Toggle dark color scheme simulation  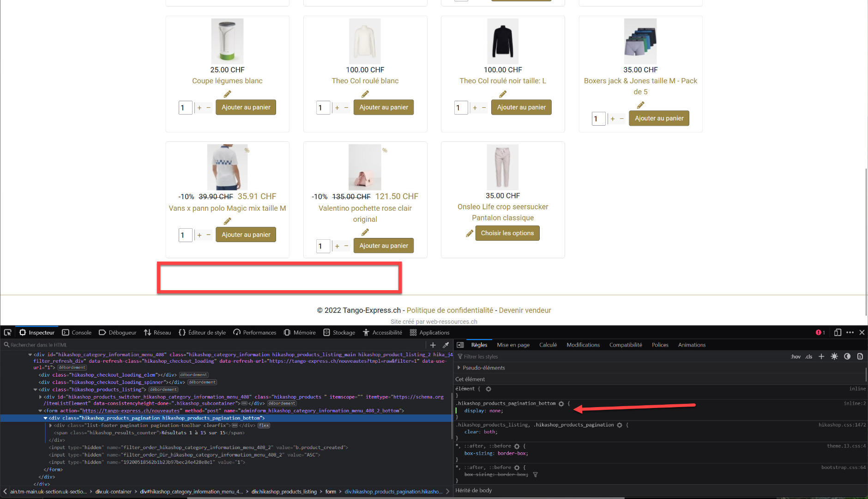tap(847, 357)
